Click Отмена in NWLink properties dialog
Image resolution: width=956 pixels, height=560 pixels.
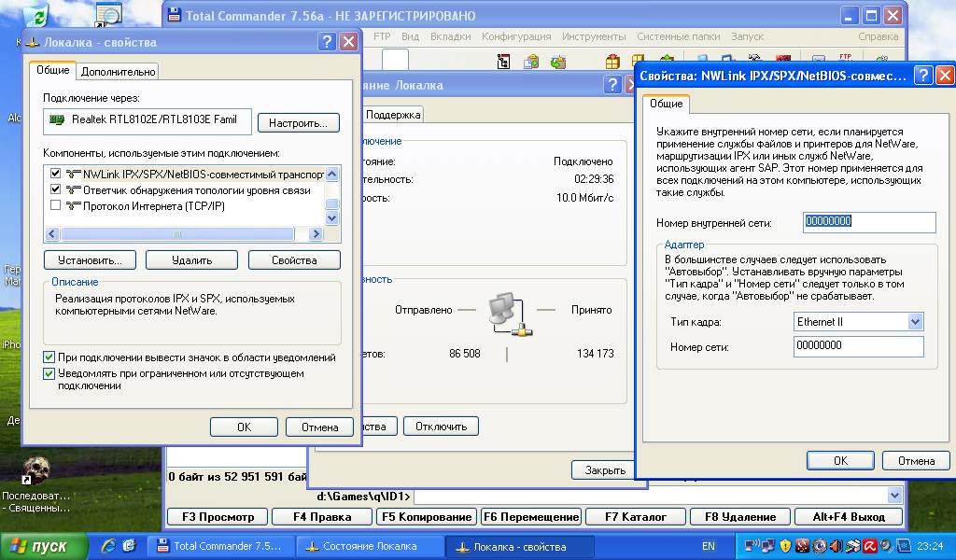(x=916, y=461)
